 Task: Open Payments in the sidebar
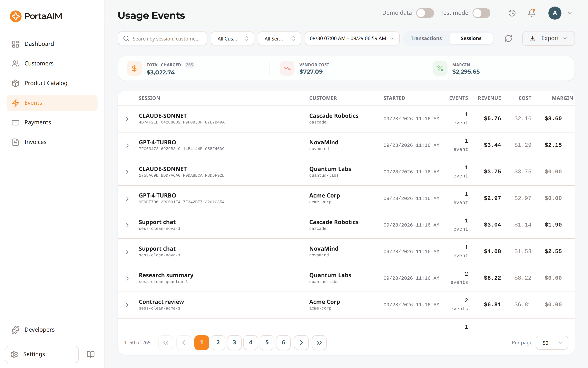click(x=52, y=122)
